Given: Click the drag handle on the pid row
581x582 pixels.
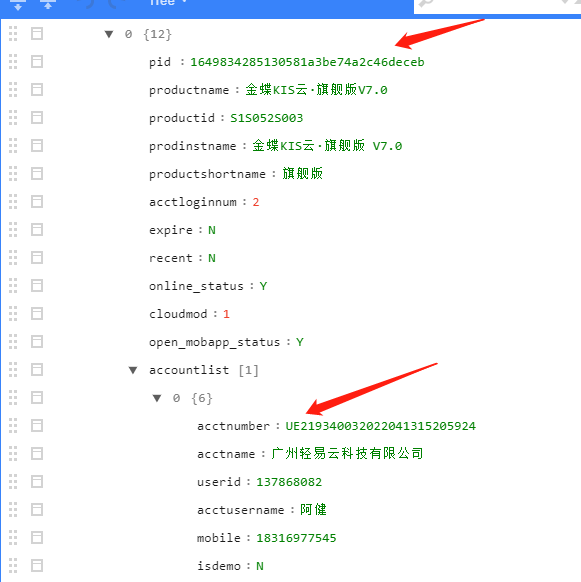Looking at the screenshot, I should point(13,62).
